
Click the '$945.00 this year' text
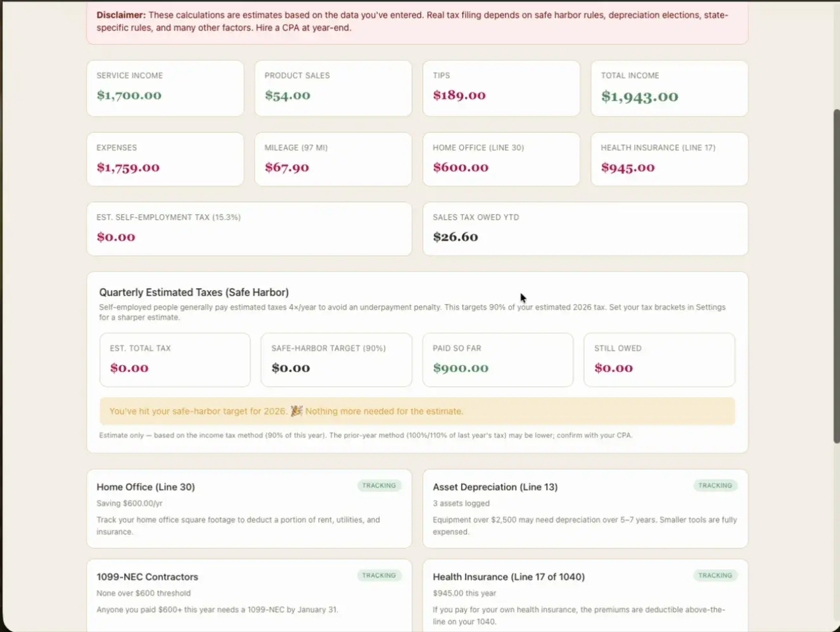[464, 593]
